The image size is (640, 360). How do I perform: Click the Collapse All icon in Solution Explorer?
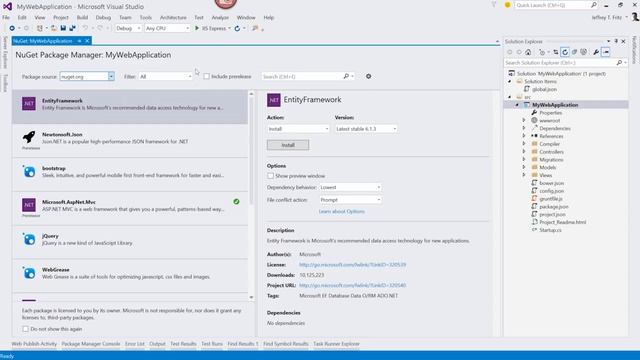[x=574, y=52]
